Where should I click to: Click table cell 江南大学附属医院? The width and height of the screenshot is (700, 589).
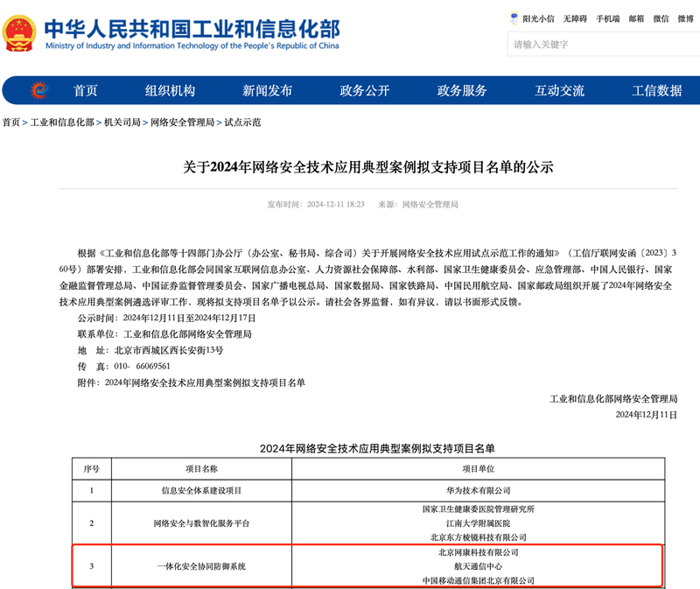[478, 523]
